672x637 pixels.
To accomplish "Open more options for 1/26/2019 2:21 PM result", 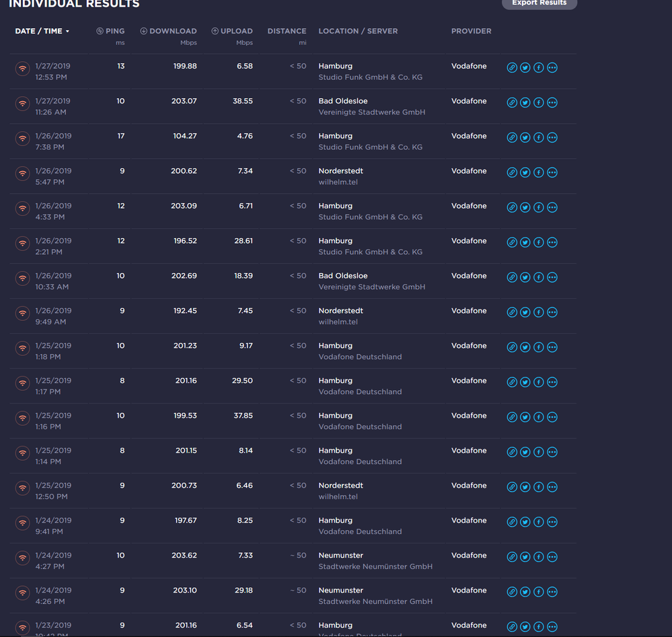I will (552, 242).
